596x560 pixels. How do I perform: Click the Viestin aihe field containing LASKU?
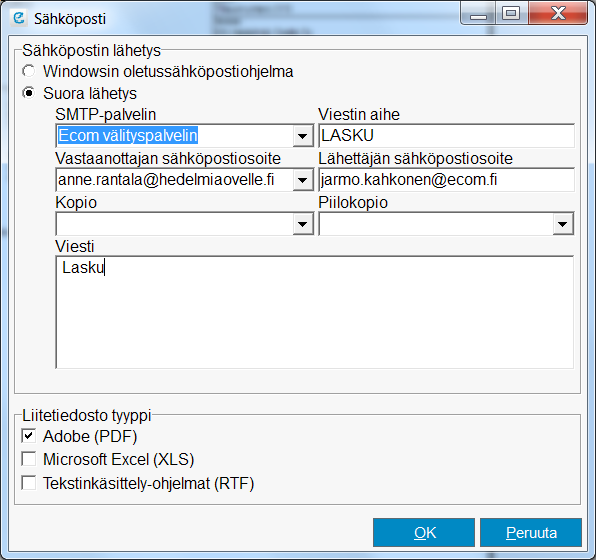[446, 136]
